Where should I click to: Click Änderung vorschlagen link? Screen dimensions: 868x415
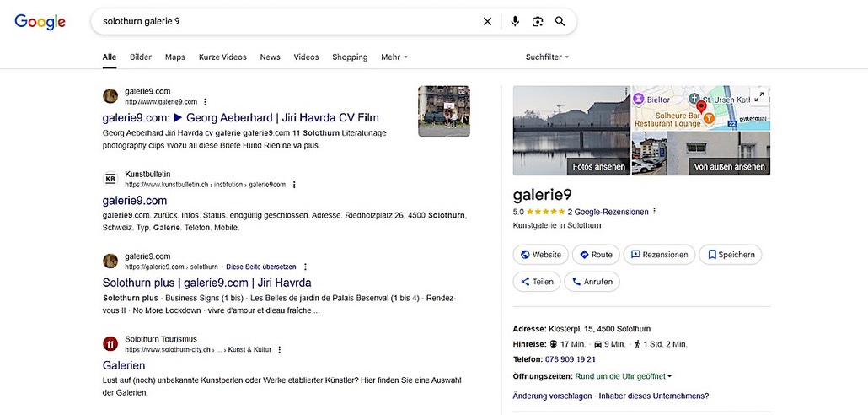(553, 396)
